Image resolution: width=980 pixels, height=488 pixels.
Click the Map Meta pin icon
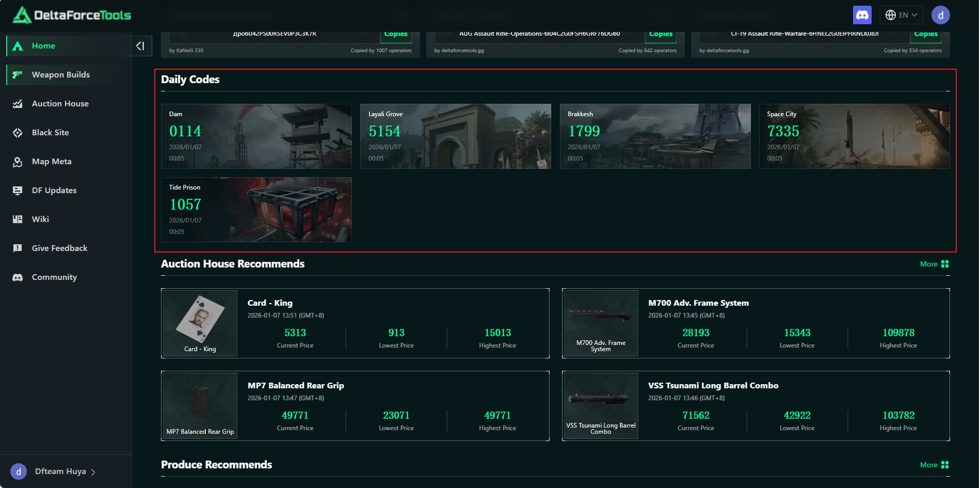(18, 162)
